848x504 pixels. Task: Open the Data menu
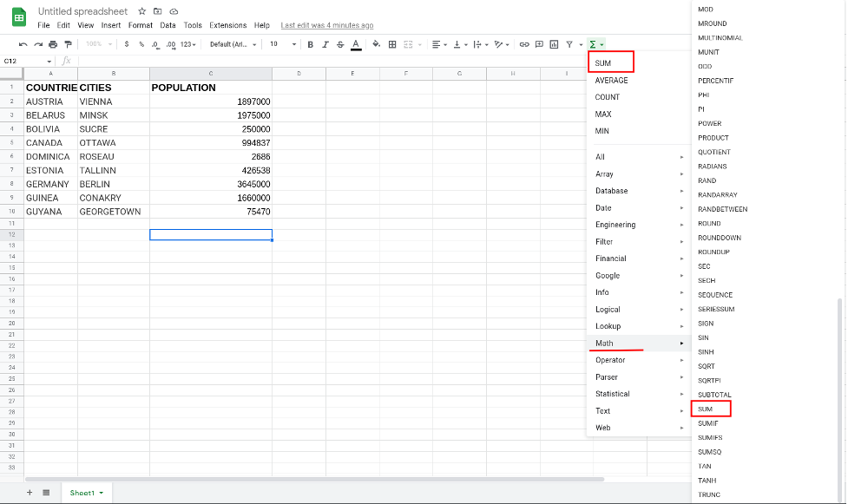tap(168, 25)
